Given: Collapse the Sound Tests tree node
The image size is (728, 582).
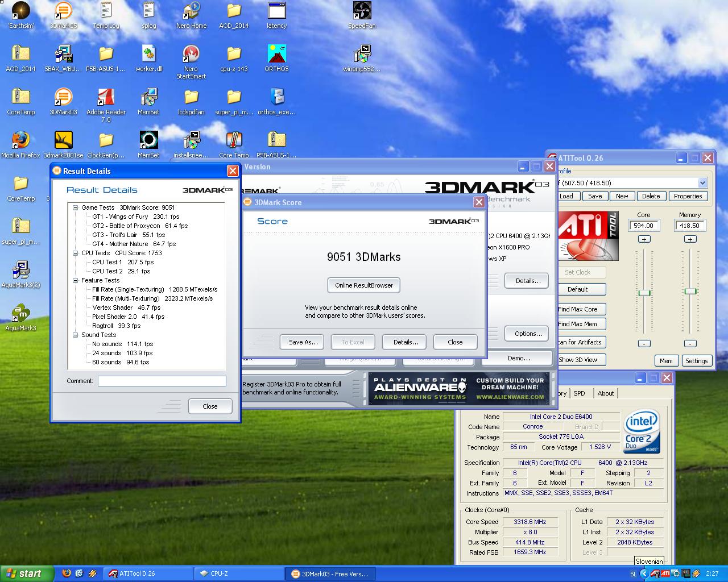Looking at the screenshot, I should point(75,335).
